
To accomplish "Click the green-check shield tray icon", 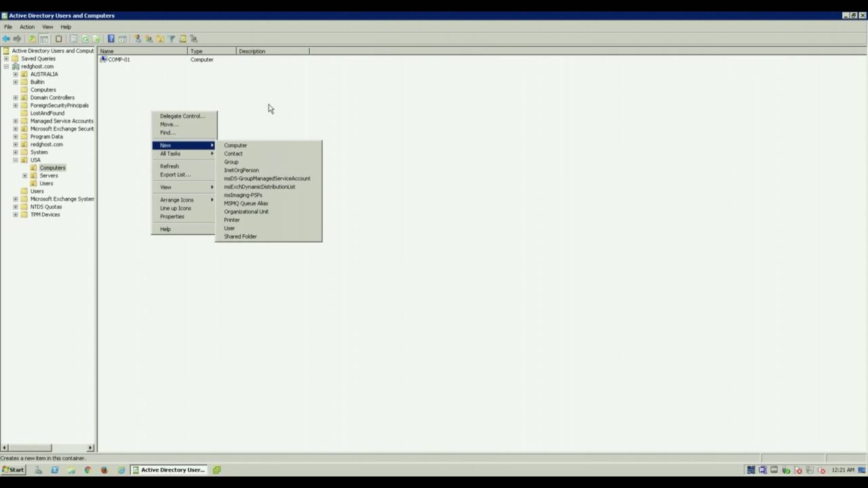I will [787, 470].
